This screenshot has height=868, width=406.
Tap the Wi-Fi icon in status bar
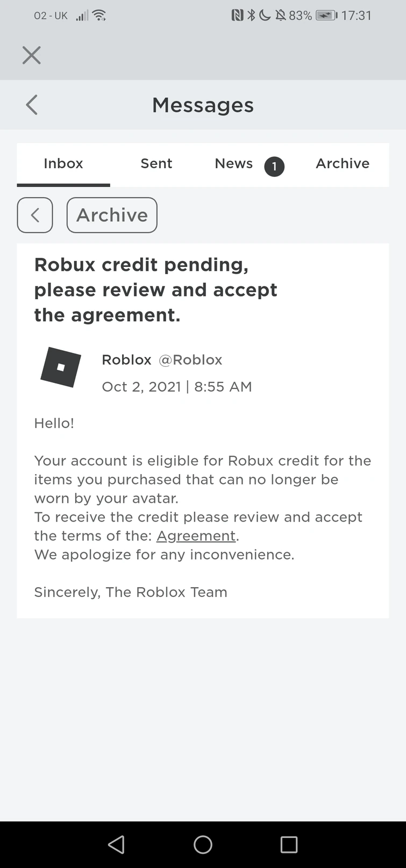tap(99, 16)
